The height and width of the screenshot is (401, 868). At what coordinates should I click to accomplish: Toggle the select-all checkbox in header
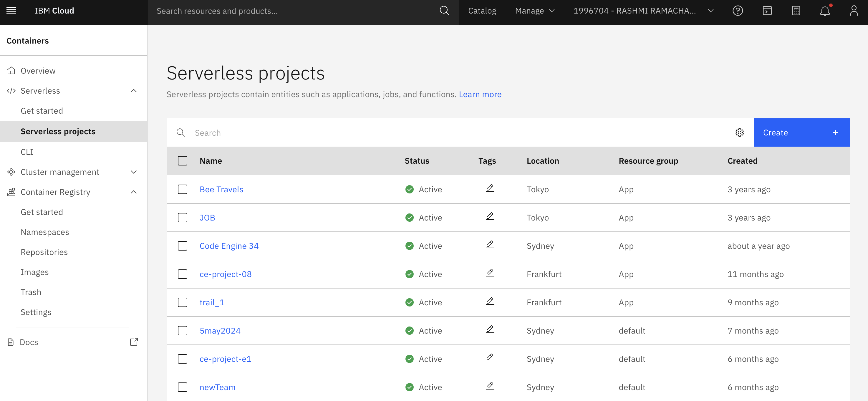[x=182, y=161]
